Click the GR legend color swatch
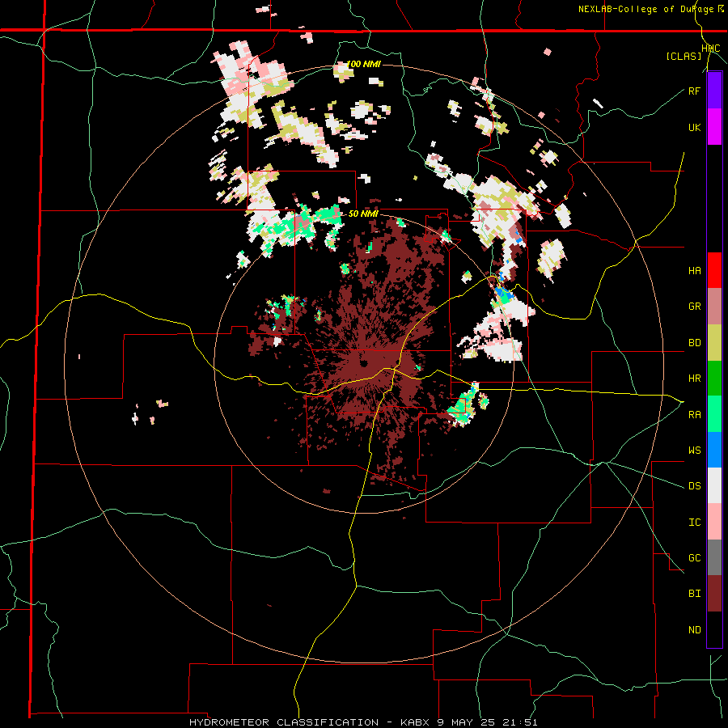This screenshot has width=728, height=728. pos(714,307)
